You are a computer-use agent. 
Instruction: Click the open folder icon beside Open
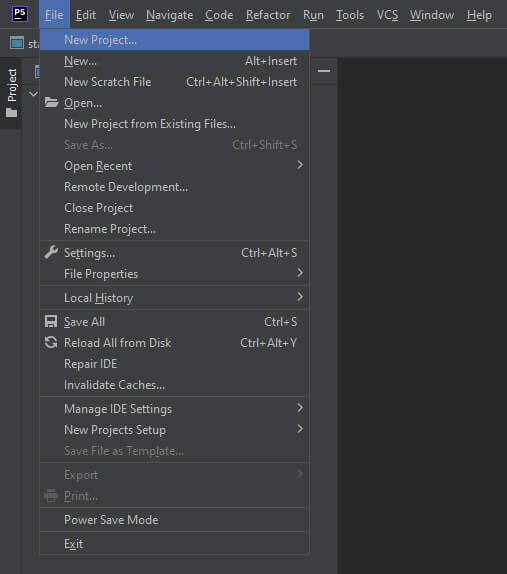tap(51, 102)
